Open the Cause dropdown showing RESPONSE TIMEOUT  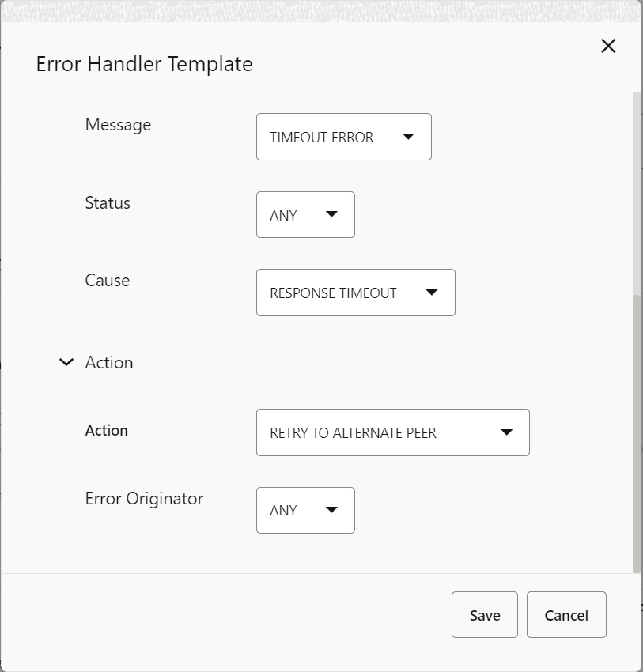pyautogui.click(x=355, y=293)
